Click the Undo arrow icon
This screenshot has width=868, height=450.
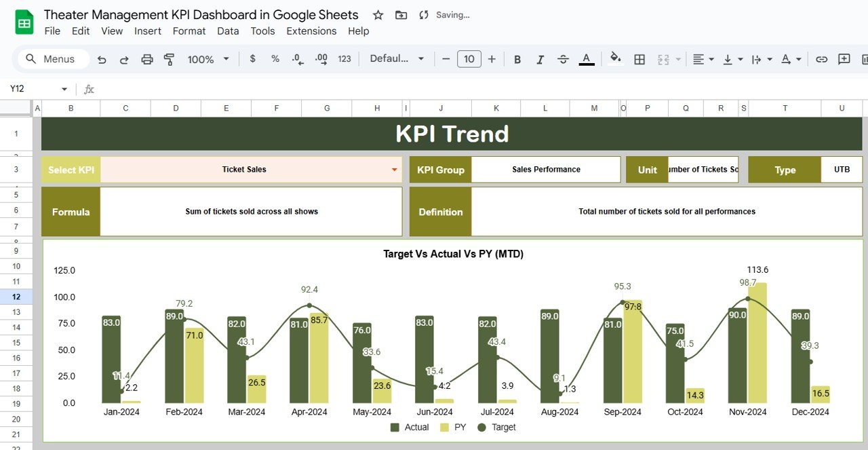pos(102,60)
